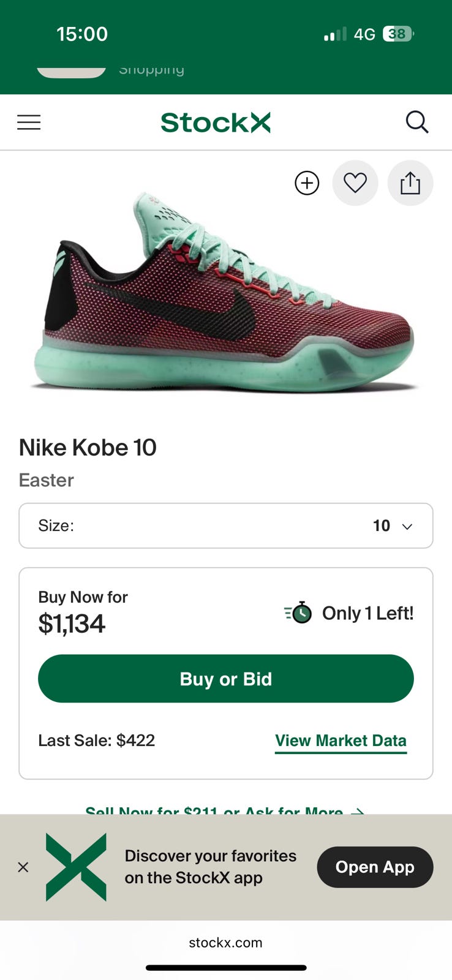Tap the search magnifier icon

coord(416,122)
